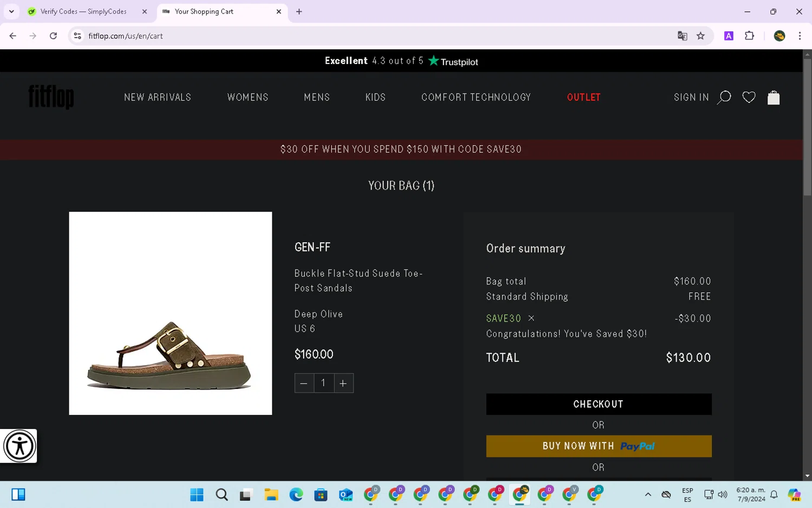Switch to Verify Codes SimplyCodes tab
The image size is (812, 508).
[x=83, y=11]
